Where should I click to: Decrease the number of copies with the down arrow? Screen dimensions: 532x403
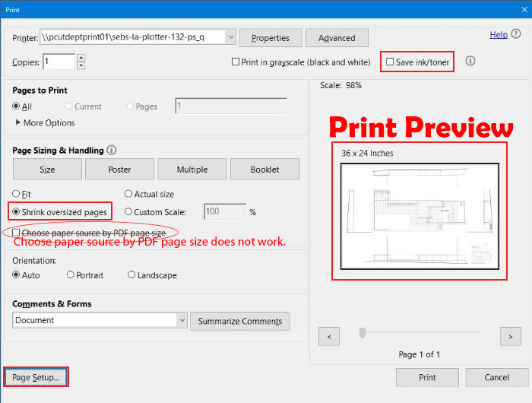81,66
